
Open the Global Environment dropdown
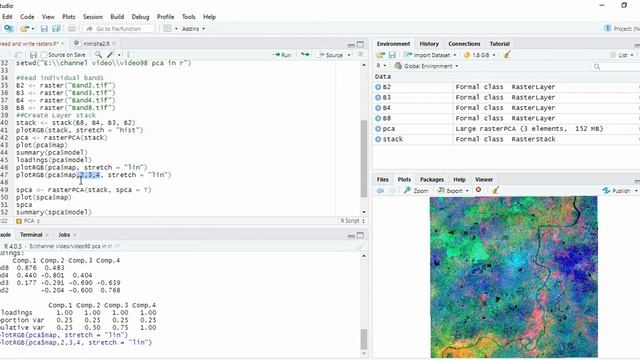427,66
